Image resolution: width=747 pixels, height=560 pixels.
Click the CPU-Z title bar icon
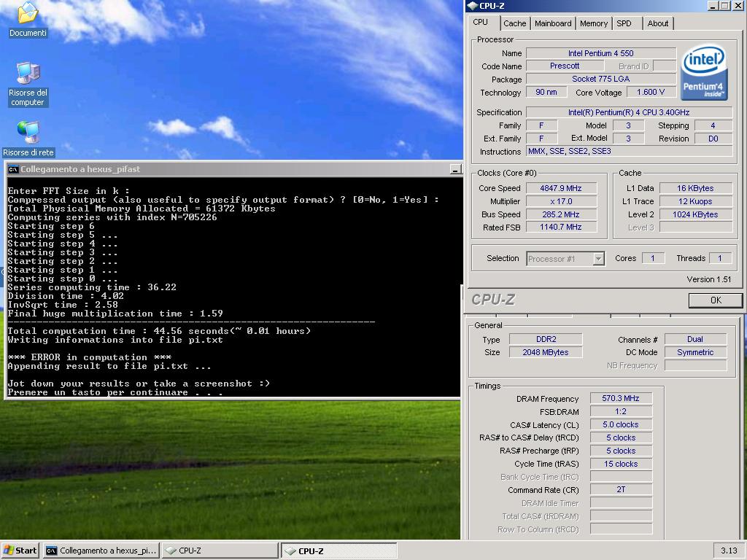[473, 6]
